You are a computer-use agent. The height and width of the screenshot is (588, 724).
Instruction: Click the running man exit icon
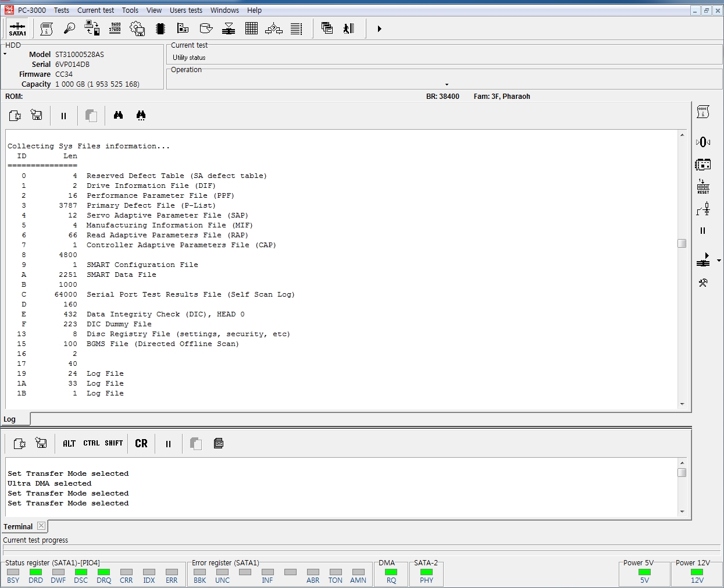pos(349,28)
